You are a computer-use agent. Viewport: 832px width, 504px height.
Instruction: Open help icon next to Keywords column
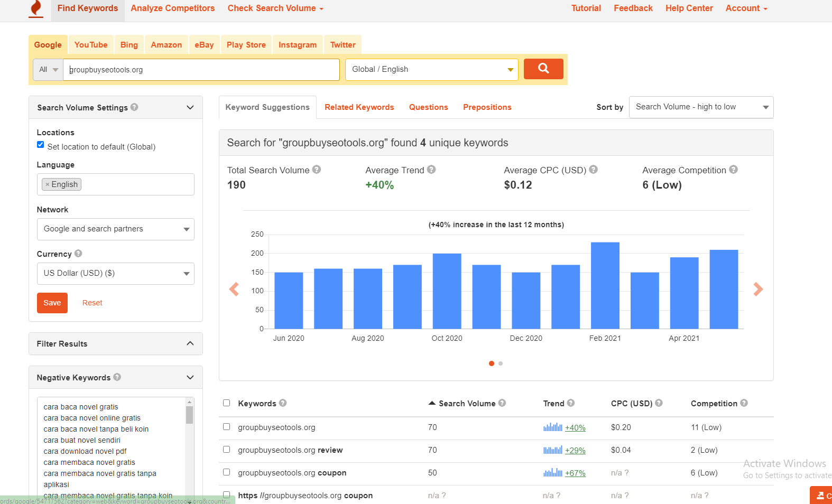coord(283,403)
